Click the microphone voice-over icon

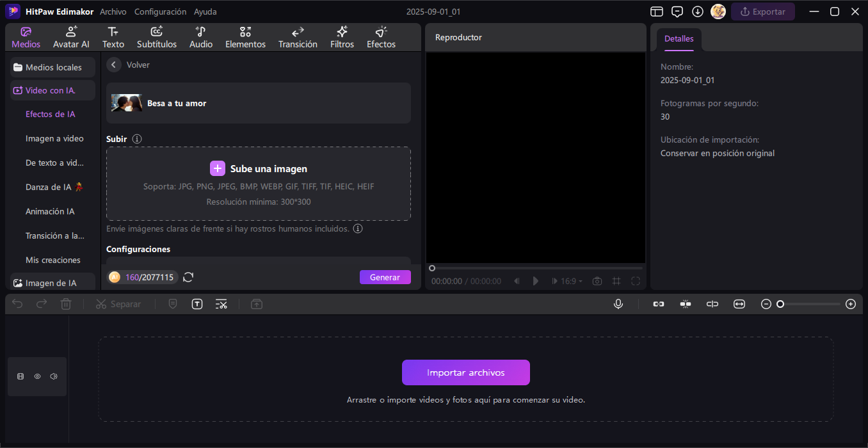618,304
